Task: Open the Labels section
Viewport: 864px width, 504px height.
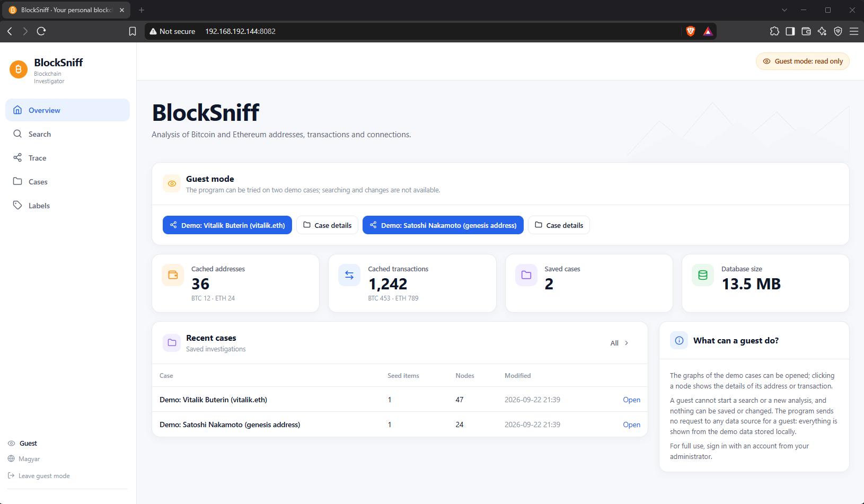Action: (67, 206)
